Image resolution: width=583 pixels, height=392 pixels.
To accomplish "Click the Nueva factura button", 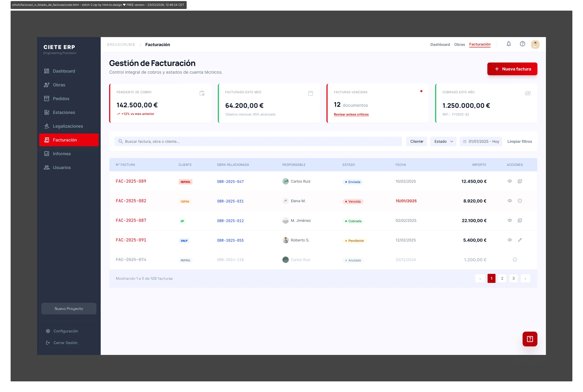I will pos(512,69).
